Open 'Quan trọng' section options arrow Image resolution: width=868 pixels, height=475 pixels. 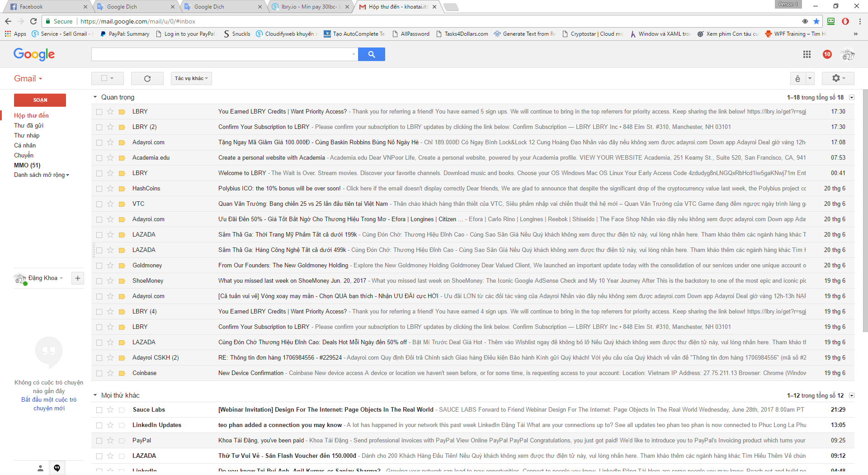[x=852, y=98]
